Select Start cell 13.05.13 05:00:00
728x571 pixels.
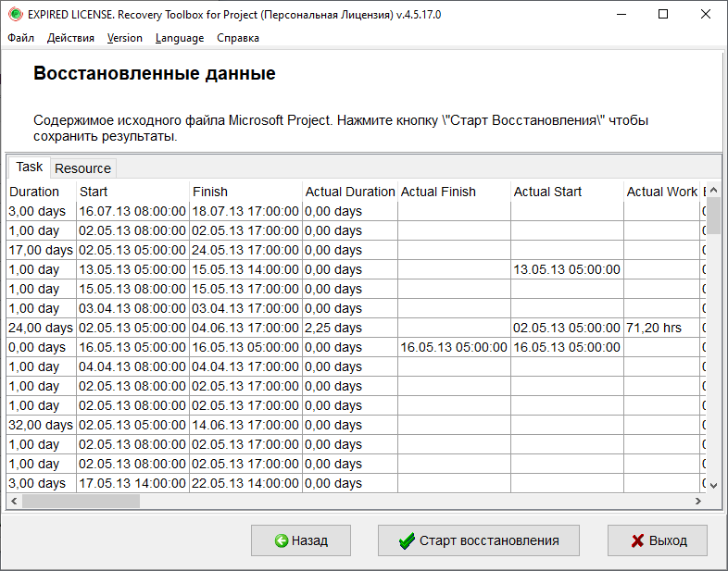[x=132, y=269]
